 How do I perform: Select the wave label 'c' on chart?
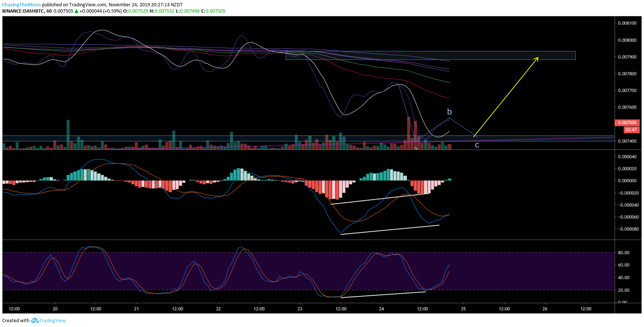[477, 145]
